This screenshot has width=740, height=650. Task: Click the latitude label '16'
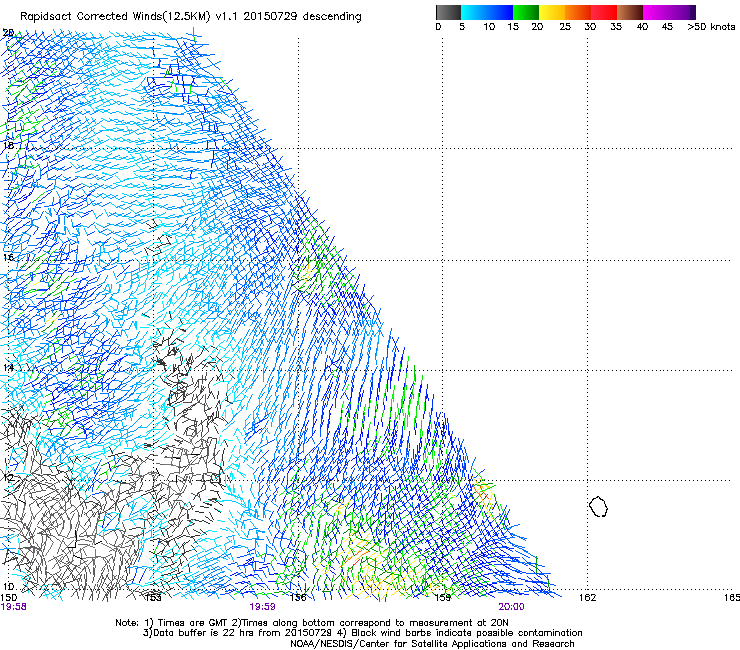click(8, 257)
